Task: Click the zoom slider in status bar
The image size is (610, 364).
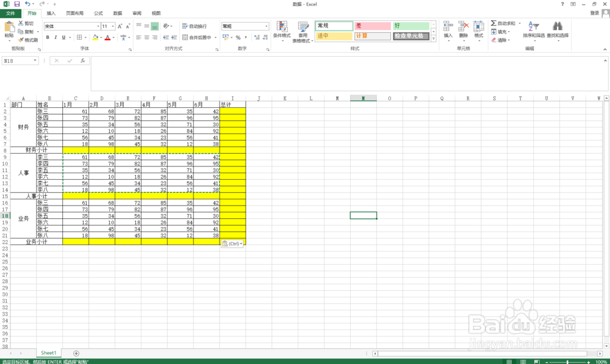Action: 567,362
